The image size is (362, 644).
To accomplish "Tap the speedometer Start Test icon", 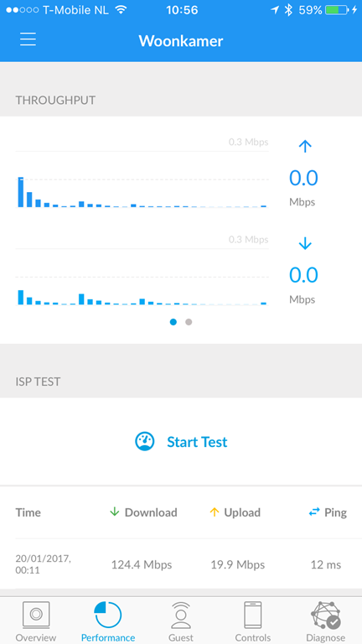I will pyautogui.click(x=145, y=442).
